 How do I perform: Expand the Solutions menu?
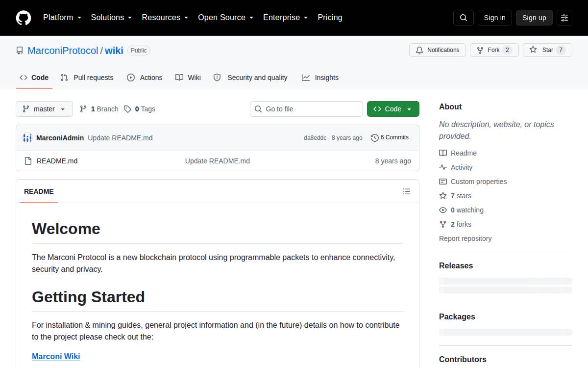click(111, 18)
